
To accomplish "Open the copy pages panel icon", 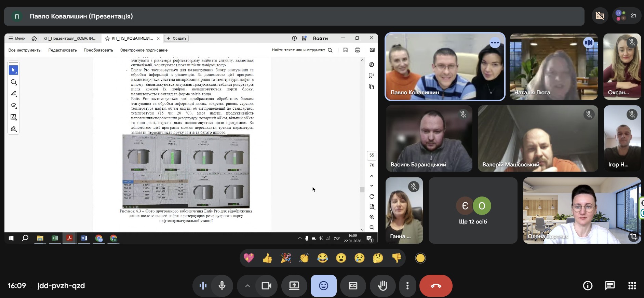I will 372,87.
